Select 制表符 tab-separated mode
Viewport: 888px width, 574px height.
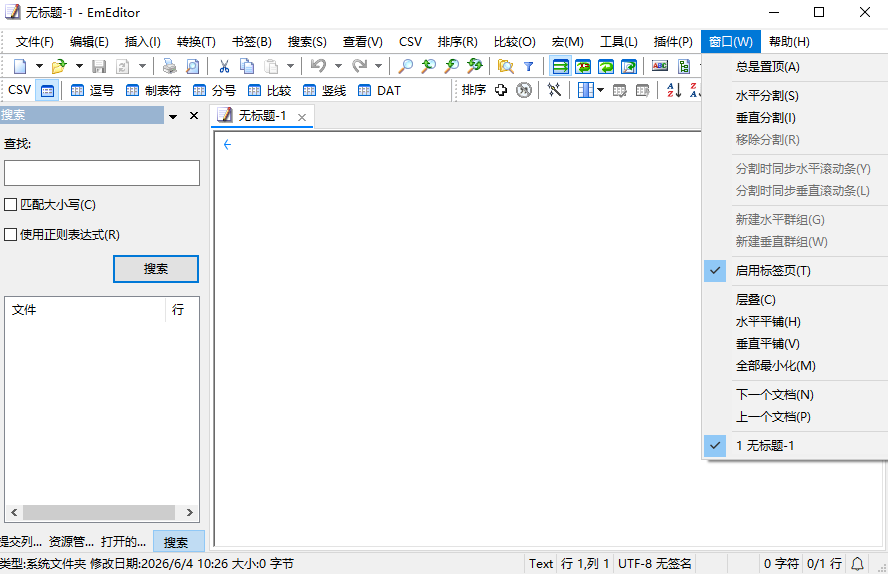153,91
